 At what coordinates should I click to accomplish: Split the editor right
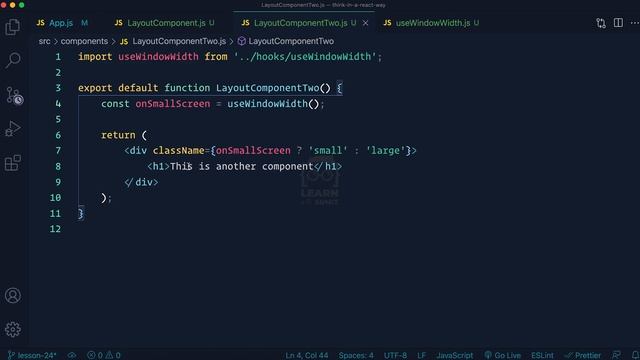(x=618, y=23)
